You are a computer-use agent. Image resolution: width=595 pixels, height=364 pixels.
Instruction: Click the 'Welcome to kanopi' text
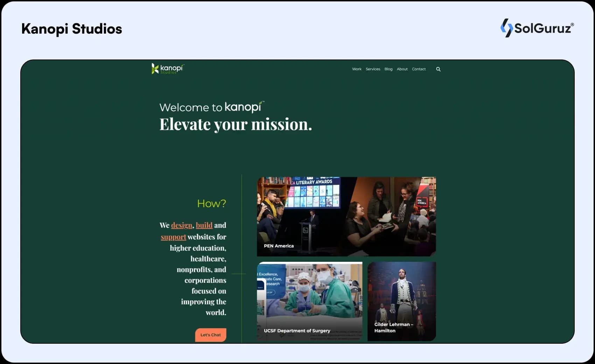pyautogui.click(x=212, y=107)
